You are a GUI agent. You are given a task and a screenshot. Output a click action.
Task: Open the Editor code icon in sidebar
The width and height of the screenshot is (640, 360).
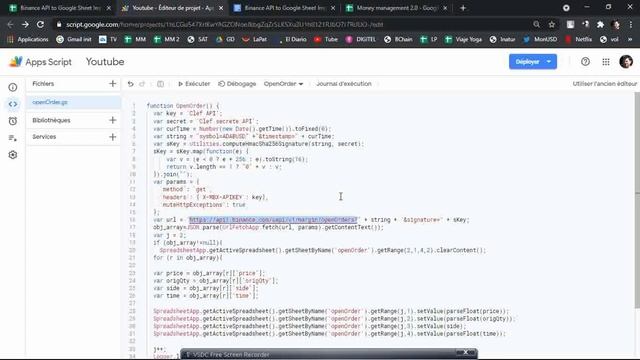13,104
